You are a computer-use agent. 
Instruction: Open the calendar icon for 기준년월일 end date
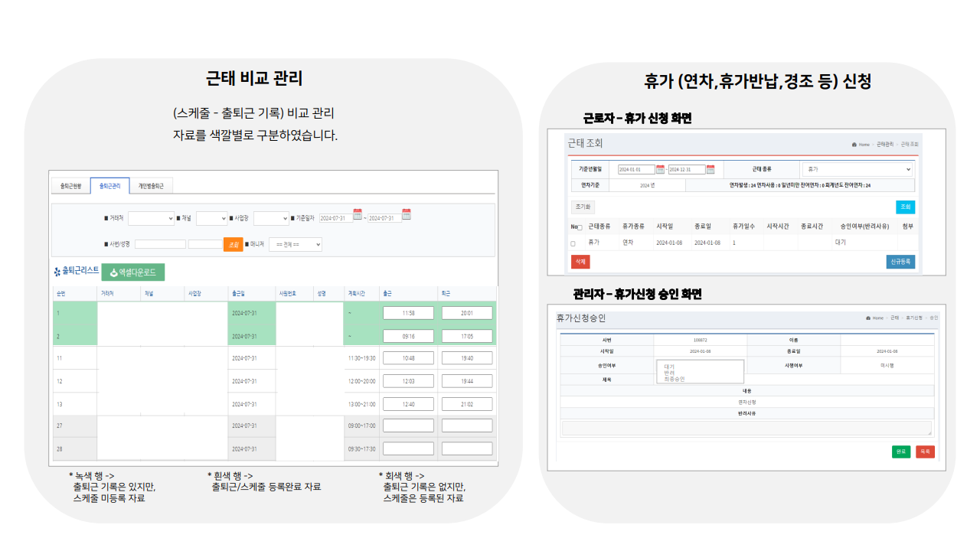(711, 169)
